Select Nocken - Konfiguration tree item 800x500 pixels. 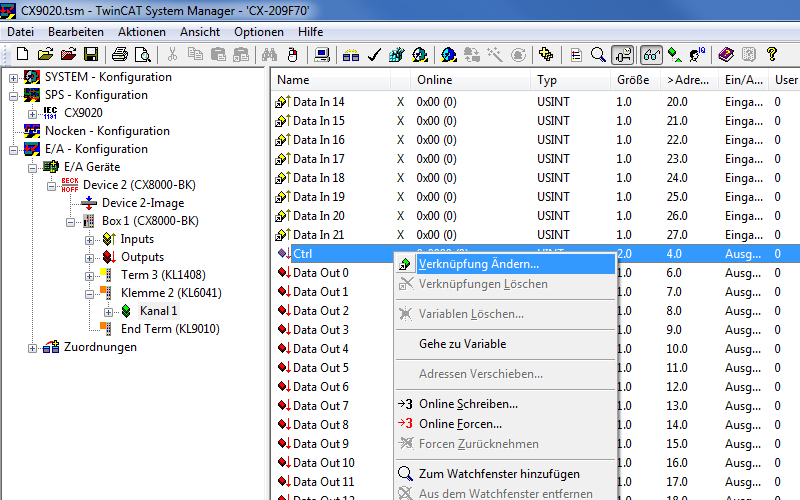click(x=107, y=131)
